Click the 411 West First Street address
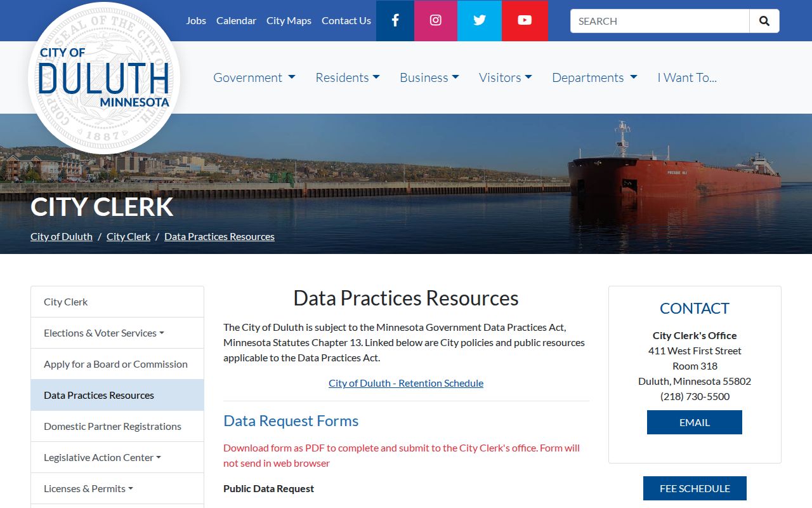This screenshot has height=508, width=812. [x=695, y=351]
